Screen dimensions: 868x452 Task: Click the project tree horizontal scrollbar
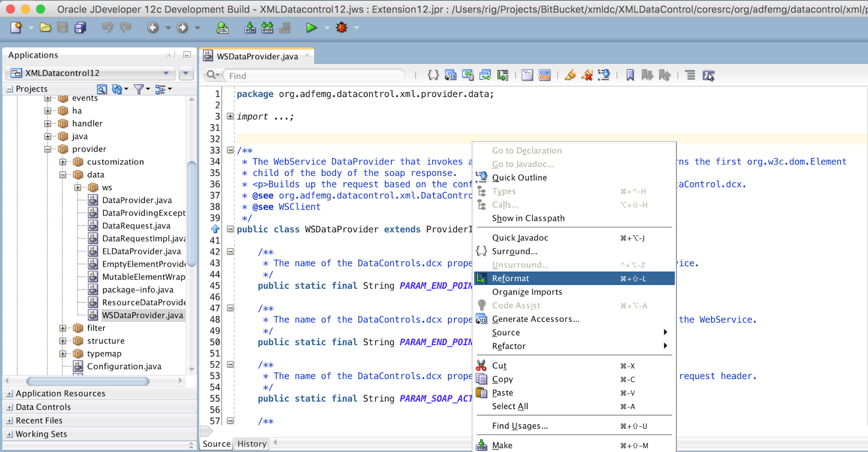(88, 381)
